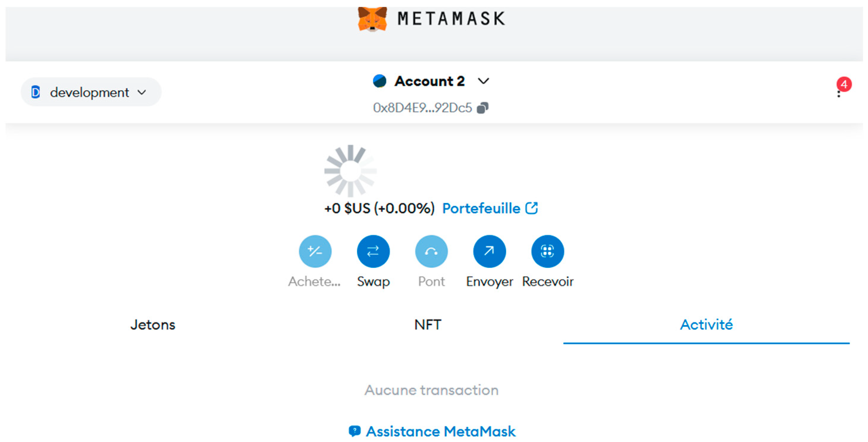868x442 pixels.
Task: Switch to the NFT tab
Action: pos(427,325)
